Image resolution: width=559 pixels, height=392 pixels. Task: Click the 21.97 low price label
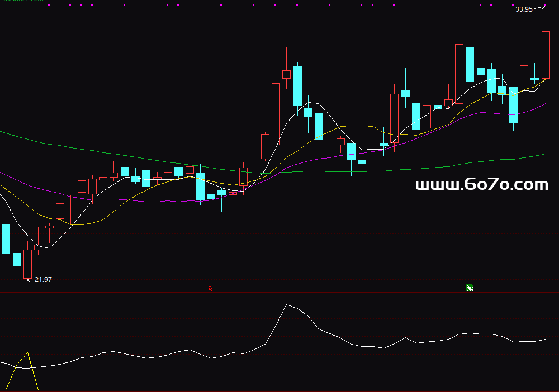coord(43,280)
